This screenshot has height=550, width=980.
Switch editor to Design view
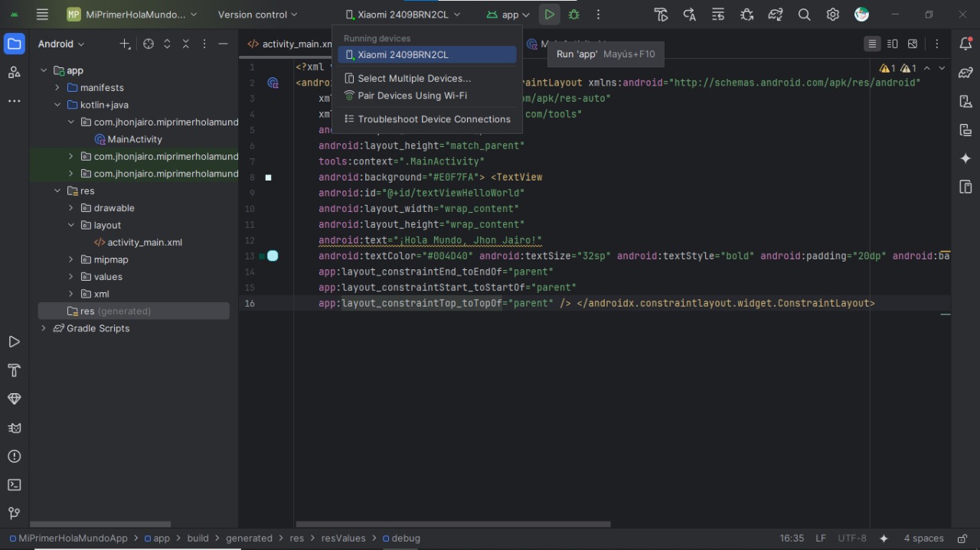(x=912, y=44)
